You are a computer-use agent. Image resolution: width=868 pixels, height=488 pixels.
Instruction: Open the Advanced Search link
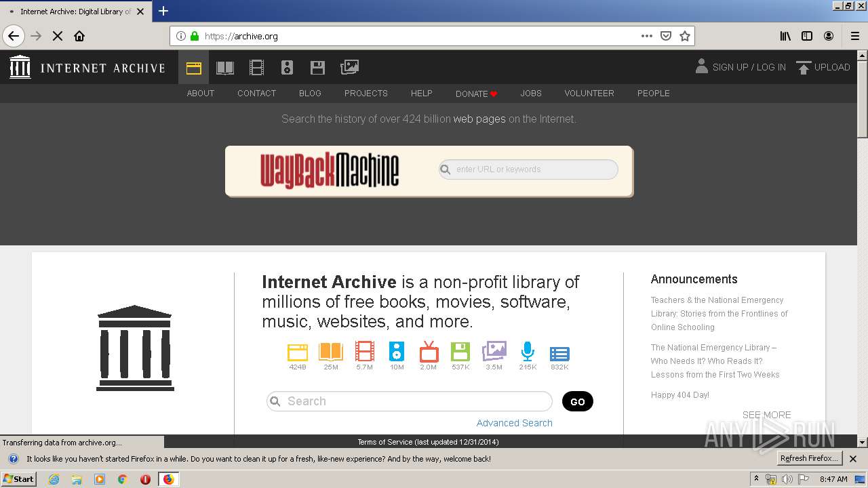[x=514, y=423]
